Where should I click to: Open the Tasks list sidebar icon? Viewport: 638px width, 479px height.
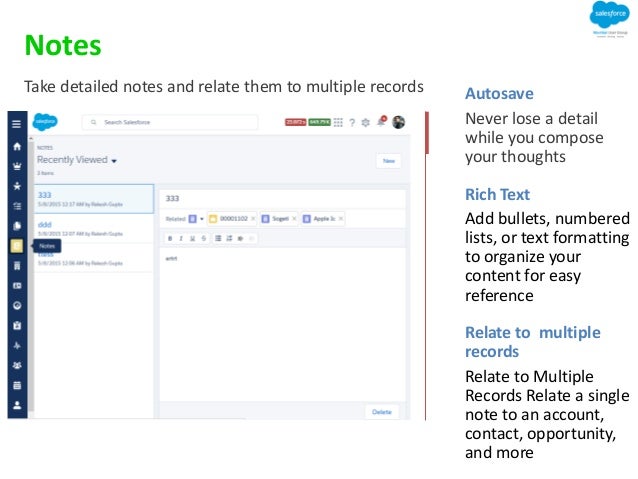click(x=17, y=206)
